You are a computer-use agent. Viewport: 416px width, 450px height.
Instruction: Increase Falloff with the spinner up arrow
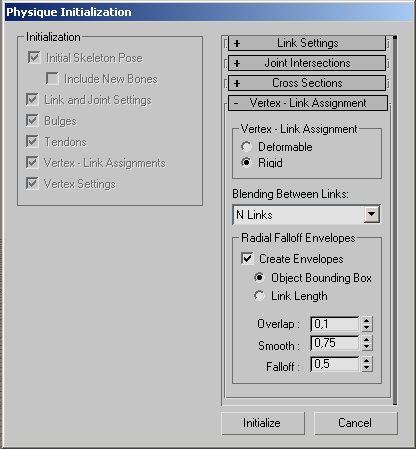(367, 361)
